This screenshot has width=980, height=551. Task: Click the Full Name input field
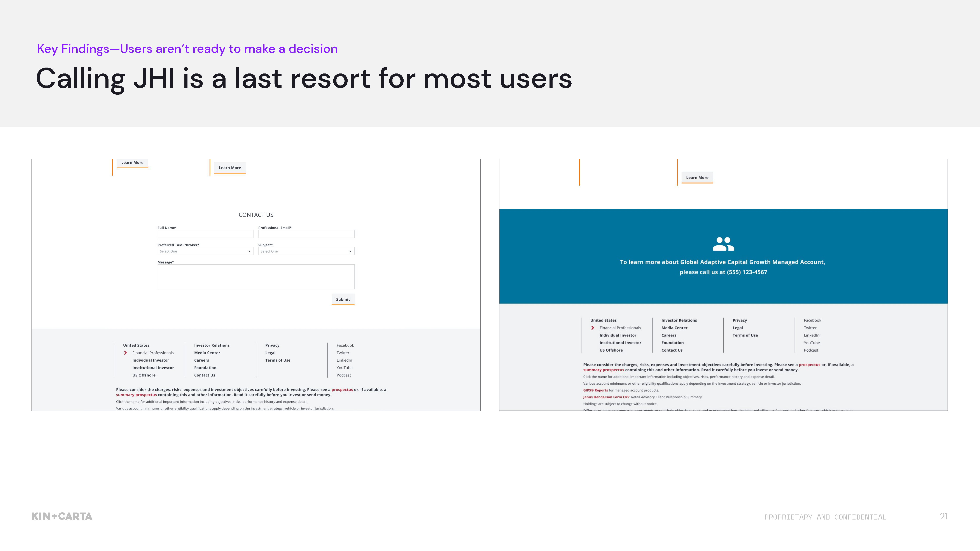point(205,234)
